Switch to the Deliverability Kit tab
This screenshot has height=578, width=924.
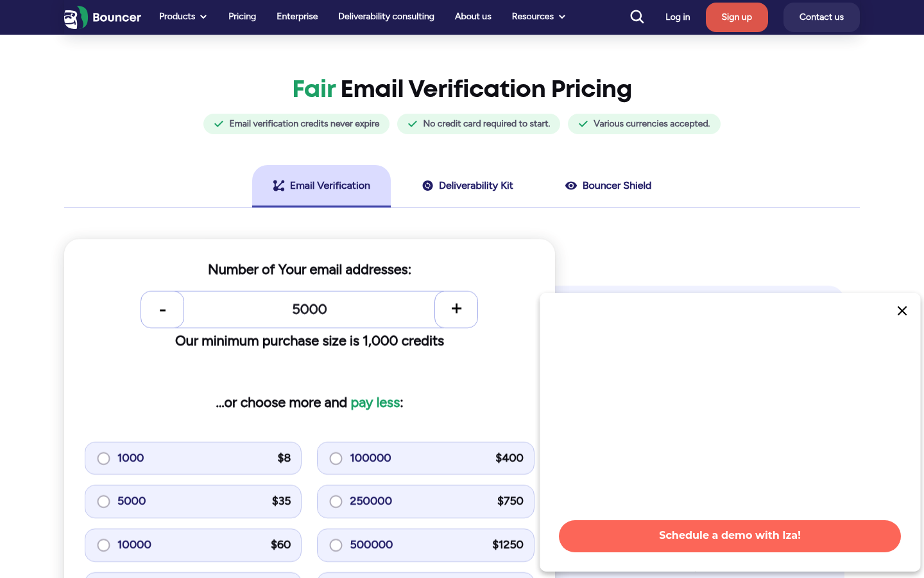[x=468, y=186]
